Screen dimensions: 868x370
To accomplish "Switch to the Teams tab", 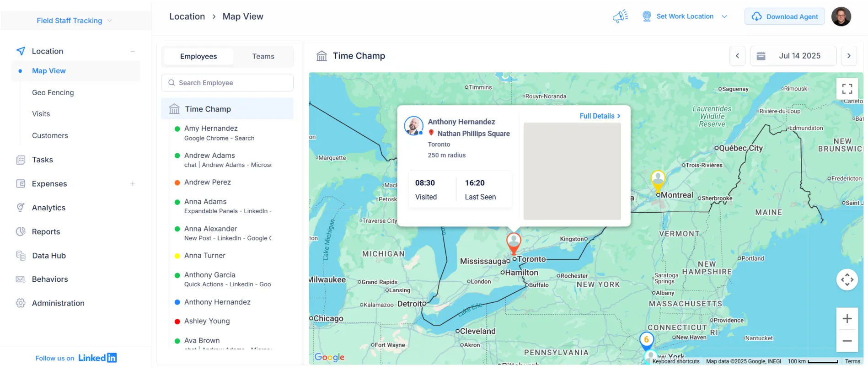I will coord(263,56).
